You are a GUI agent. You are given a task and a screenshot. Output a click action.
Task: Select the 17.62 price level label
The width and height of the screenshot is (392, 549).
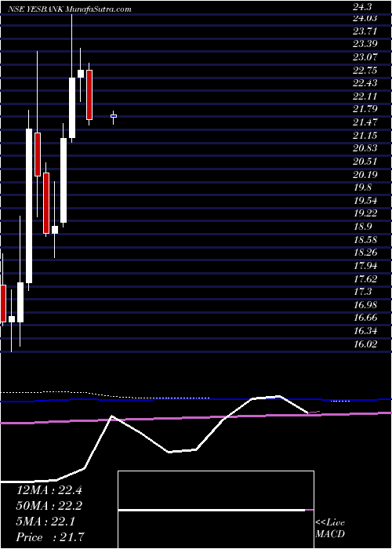tap(365, 279)
